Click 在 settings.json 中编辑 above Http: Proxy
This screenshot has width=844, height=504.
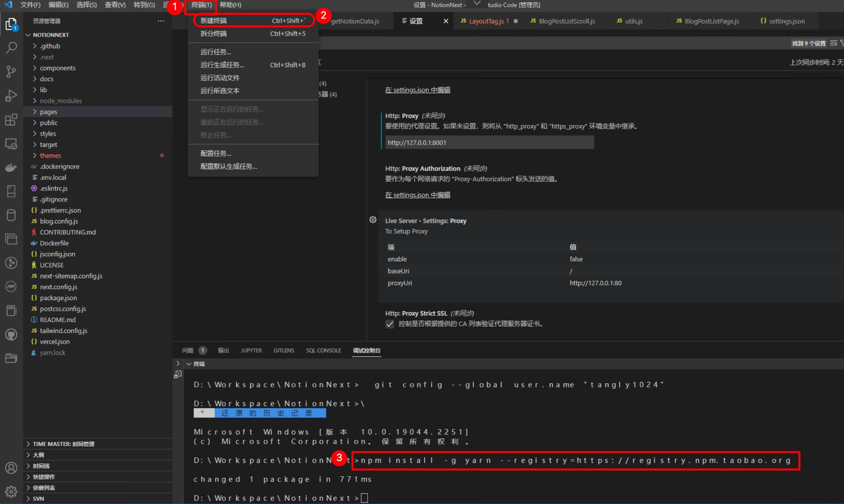417,90
